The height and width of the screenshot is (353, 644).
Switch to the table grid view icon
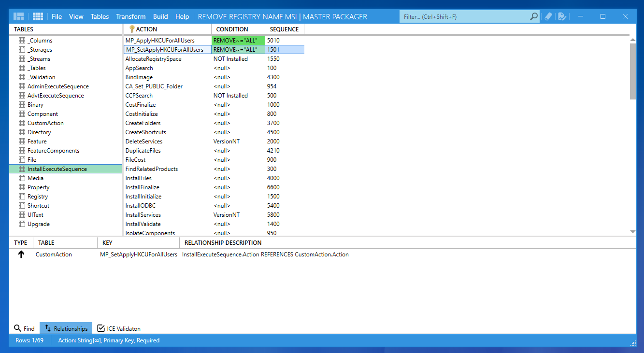(38, 16)
